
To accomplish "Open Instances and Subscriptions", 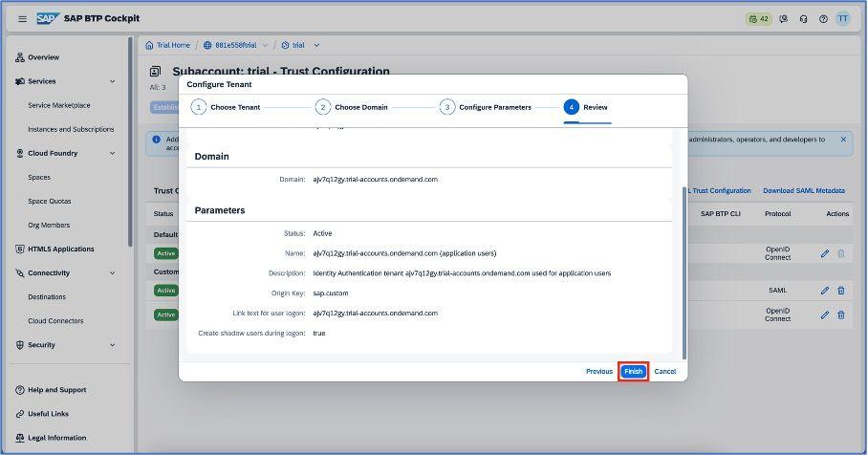I will click(71, 130).
